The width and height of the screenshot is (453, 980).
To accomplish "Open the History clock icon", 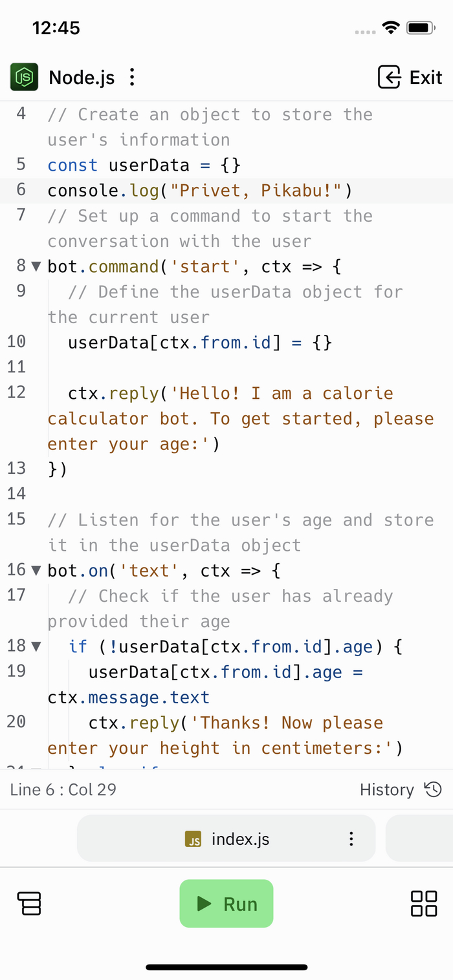I will [433, 789].
